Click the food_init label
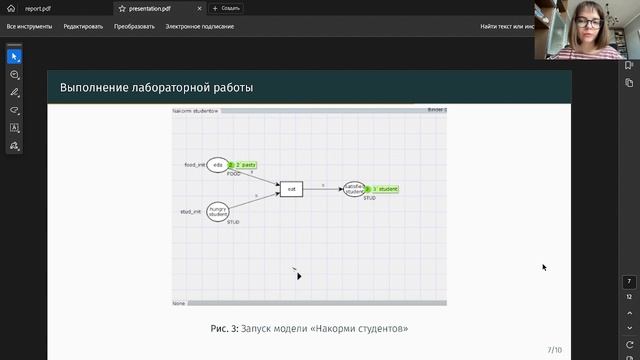640x360 pixels. 195,165
